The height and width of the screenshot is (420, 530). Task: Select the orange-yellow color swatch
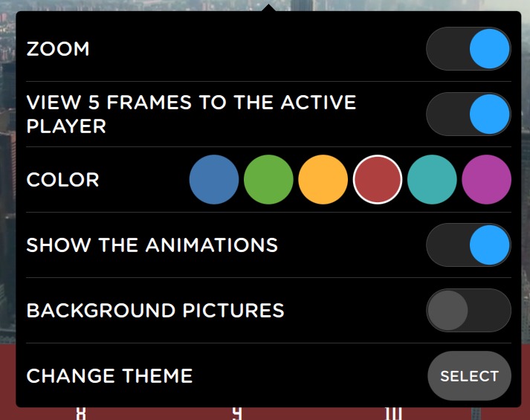point(323,180)
